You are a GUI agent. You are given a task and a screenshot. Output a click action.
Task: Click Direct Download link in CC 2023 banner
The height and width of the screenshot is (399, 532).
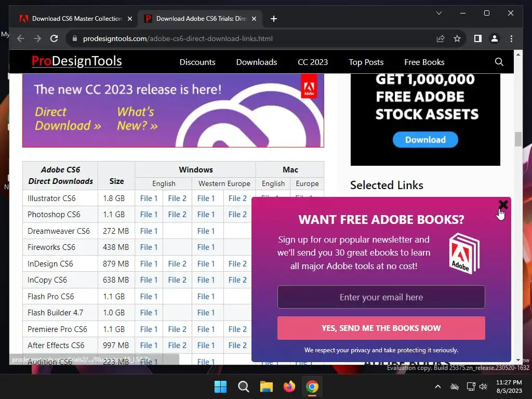[x=68, y=119]
